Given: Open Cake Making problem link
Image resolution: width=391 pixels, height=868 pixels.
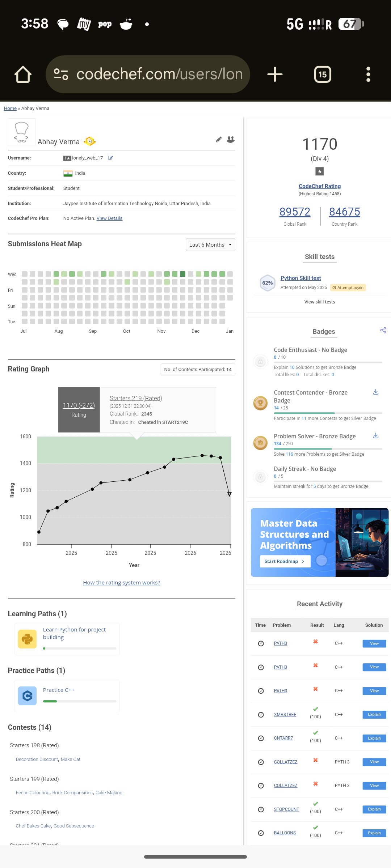Looking at the screenshot, I should point(109,793).
